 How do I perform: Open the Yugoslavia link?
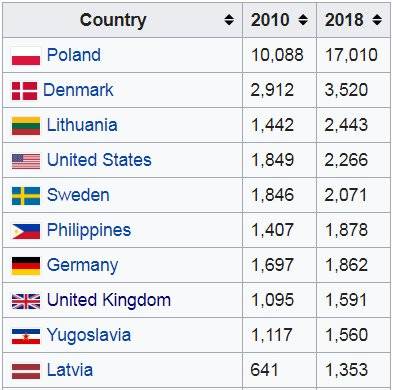point(89,336)
